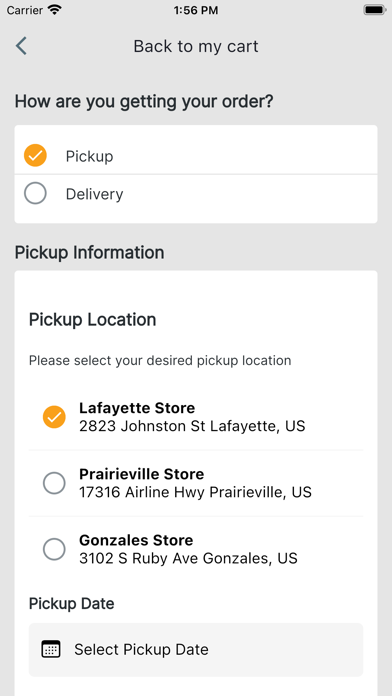The width and height of the screenshot is (392, 696).
Task: Tap the orange checkmark beside Lafayette Store
Action: (x=54, y=417)
